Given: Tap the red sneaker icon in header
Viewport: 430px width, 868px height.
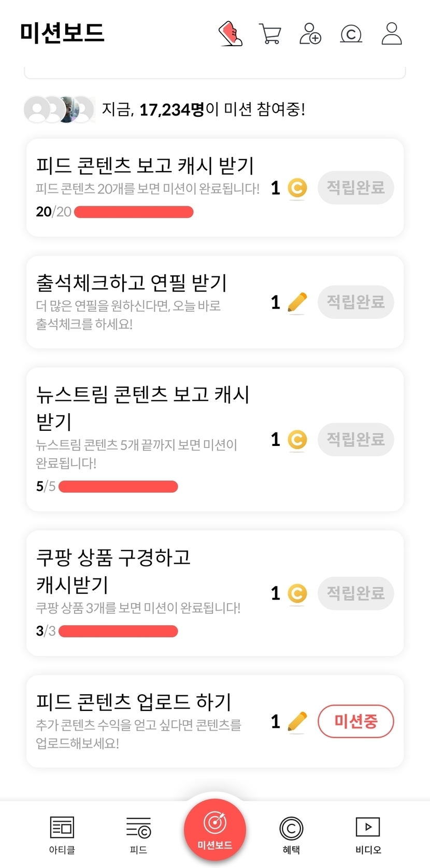Looking at the screenshot, I should [x=231, y=34].
